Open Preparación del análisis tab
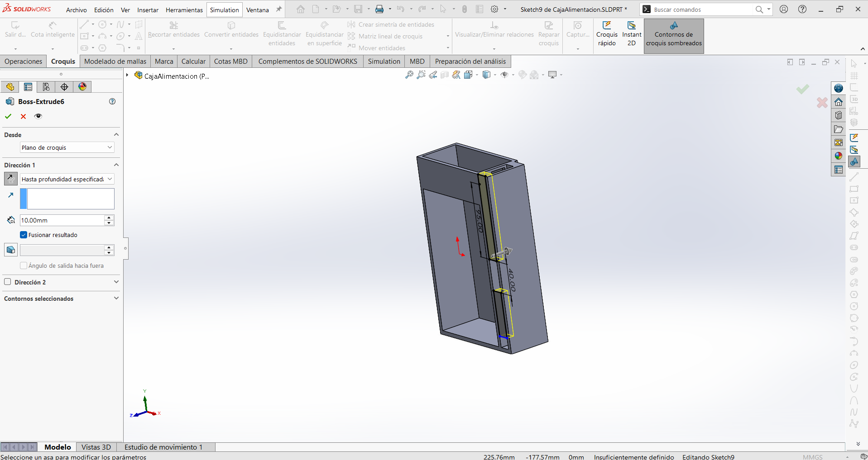The height and width of the screenshot is (460, 868). click(470, 62)
